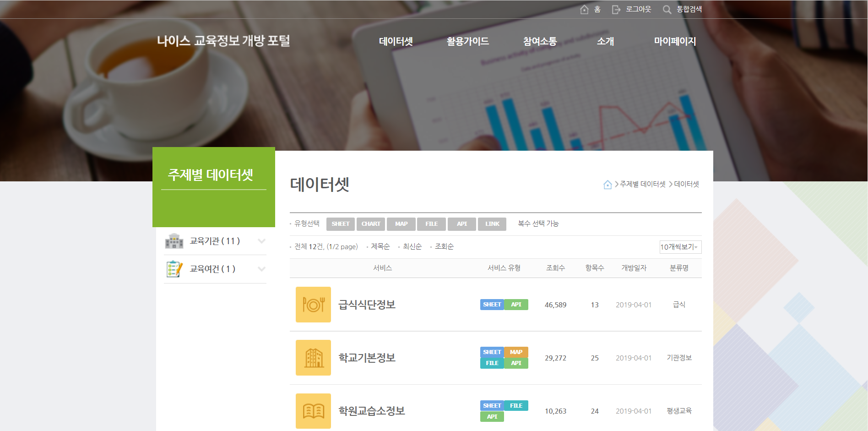Open 급식식단정보 dataset title
Screen dimensions: 868x431
click(x=367, y=305)
